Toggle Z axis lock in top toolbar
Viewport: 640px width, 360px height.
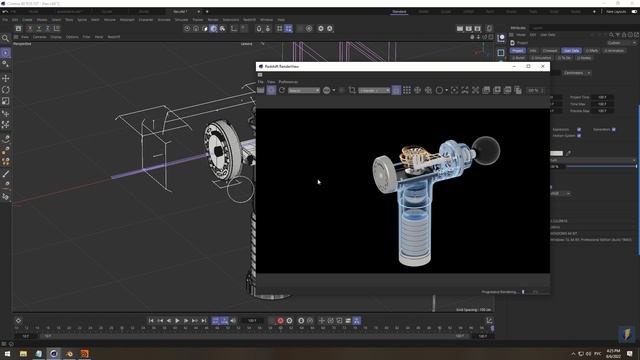click(x=48, y=28)
